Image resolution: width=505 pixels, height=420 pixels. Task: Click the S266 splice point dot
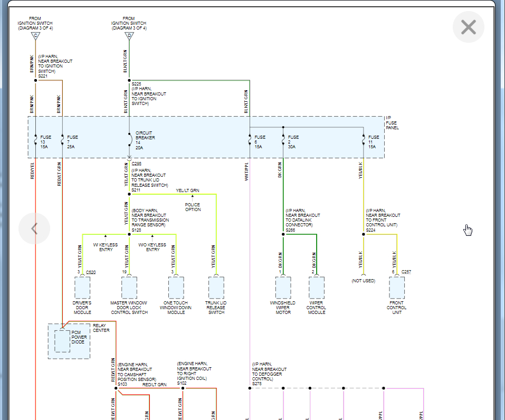click(283, 234)
